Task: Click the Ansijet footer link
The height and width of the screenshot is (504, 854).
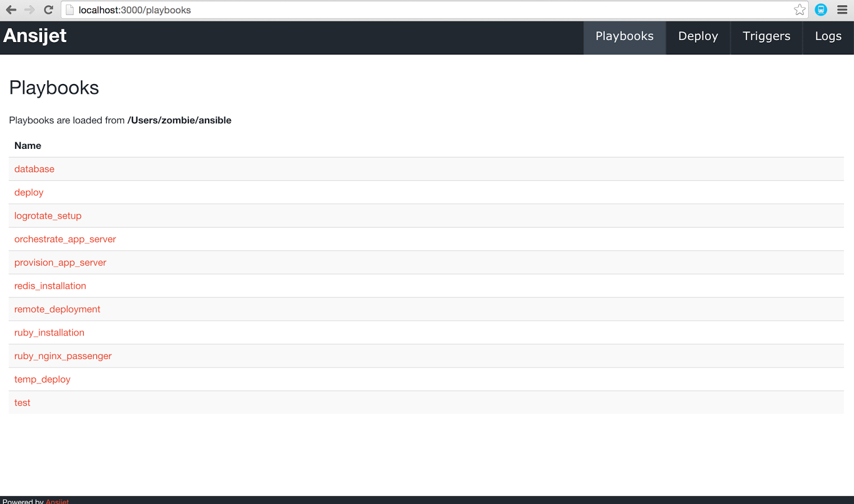Action: pyautogui.click(x=58, y=501)
